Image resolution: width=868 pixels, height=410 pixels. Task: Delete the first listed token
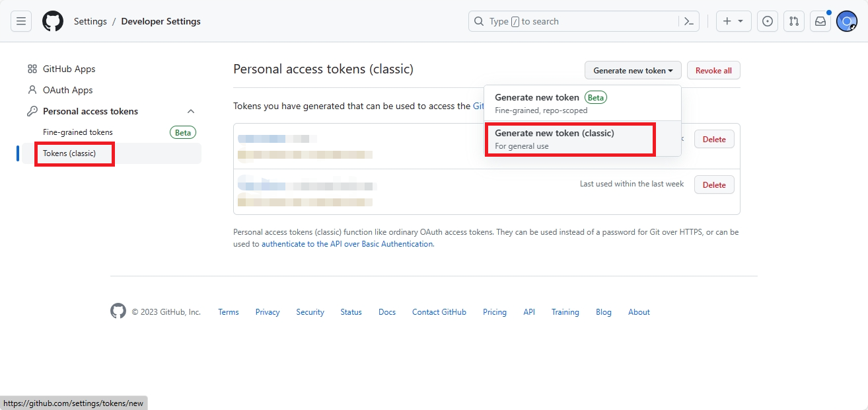(713, 140)
